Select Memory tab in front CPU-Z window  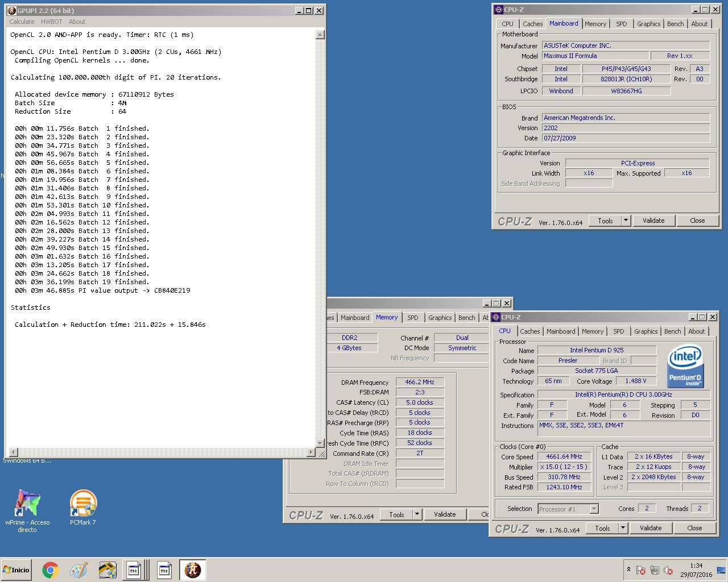[x=593, y=331]
